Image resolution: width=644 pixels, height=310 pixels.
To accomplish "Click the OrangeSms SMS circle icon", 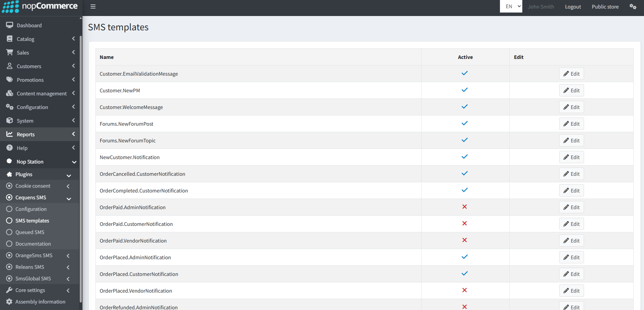I will point(9,255).
